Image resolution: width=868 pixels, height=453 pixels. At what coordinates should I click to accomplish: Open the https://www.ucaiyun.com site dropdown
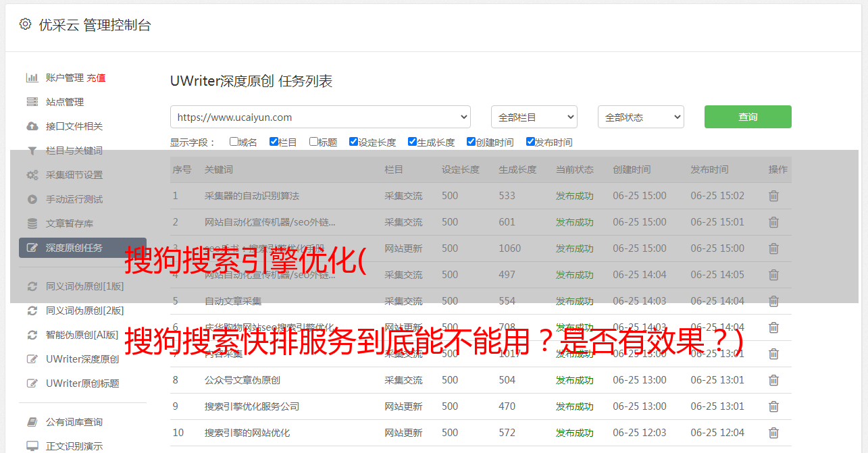320,117
